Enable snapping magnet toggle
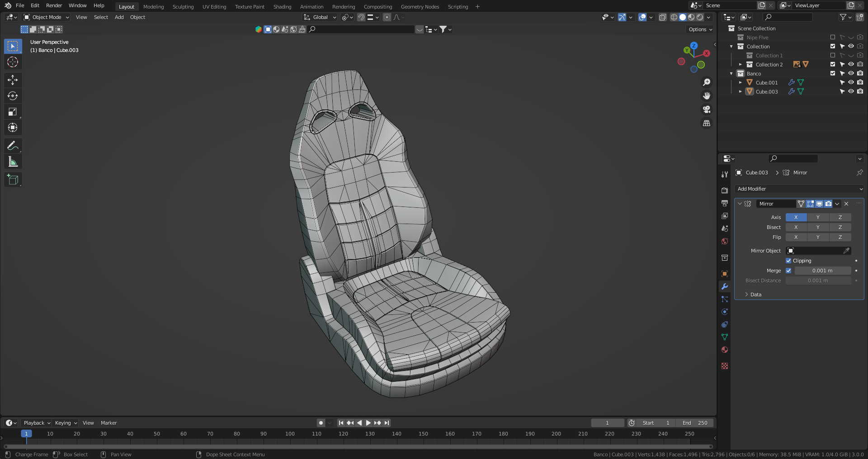 (x=361, y=17)
